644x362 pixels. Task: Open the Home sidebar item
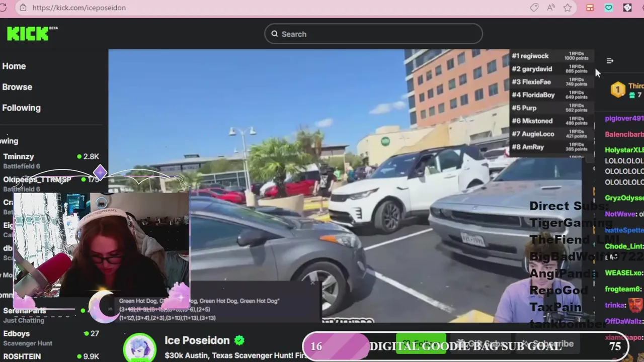click(x=14, y=66)
